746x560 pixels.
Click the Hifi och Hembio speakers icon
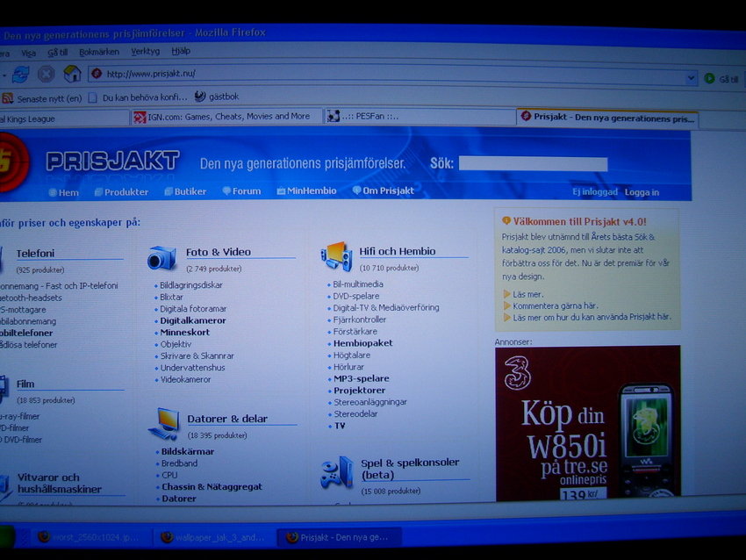[x=336, y=256]
